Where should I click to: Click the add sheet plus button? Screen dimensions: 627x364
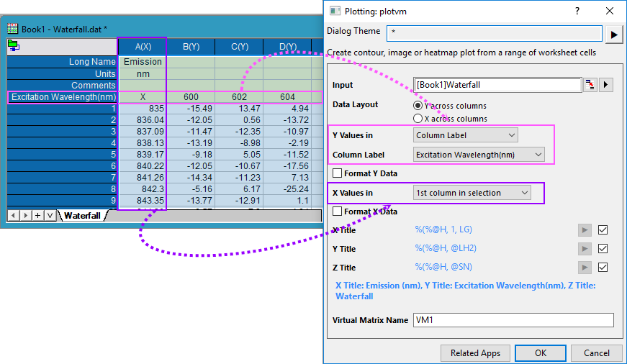38,215
